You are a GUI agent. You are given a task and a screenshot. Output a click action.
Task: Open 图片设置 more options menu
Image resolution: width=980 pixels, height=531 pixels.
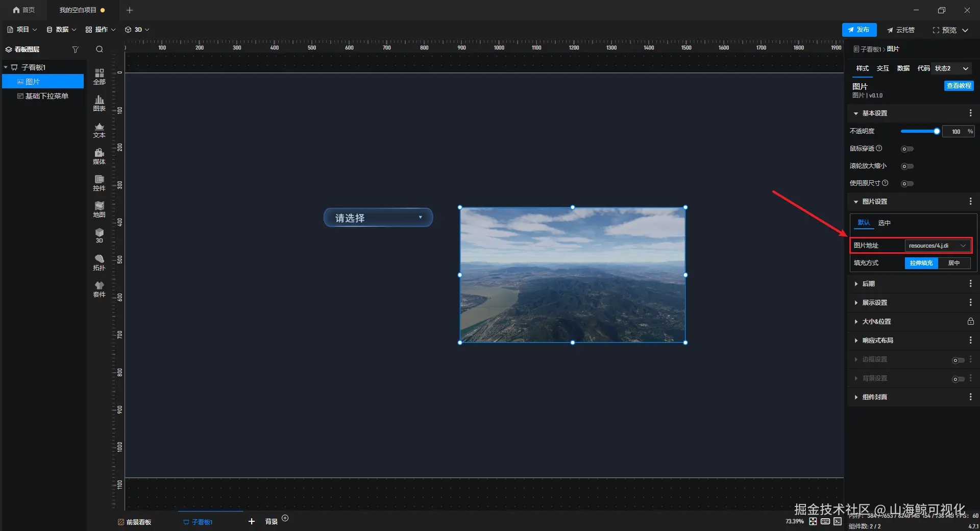(x=970, y=201)
